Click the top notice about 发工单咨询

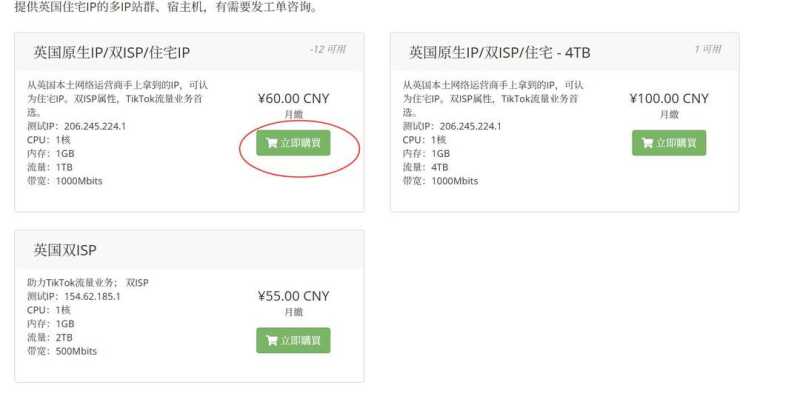(166, 7)
